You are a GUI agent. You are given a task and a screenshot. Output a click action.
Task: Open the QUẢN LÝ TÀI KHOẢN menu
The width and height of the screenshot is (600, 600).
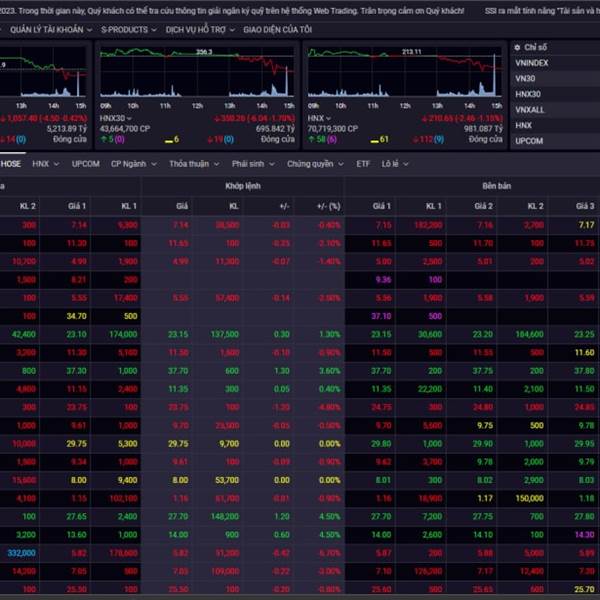(51, 29)
